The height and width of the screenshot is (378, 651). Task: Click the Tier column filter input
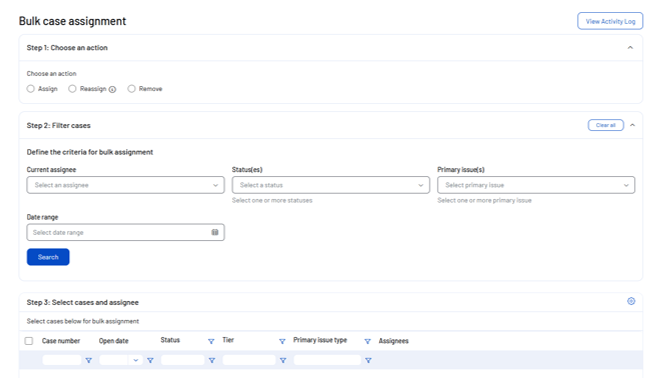click(249, 360)
